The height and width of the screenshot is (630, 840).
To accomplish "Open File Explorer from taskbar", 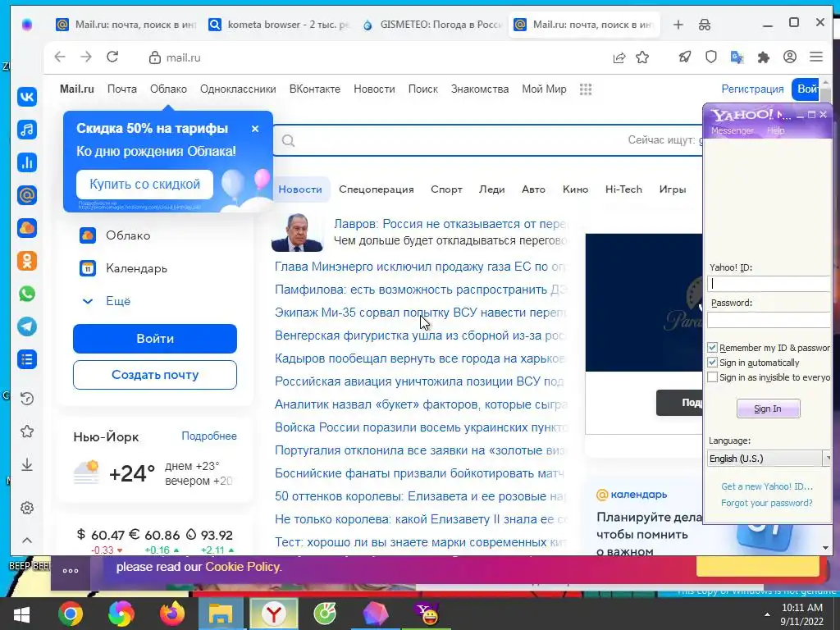I will tap(221, 614).
